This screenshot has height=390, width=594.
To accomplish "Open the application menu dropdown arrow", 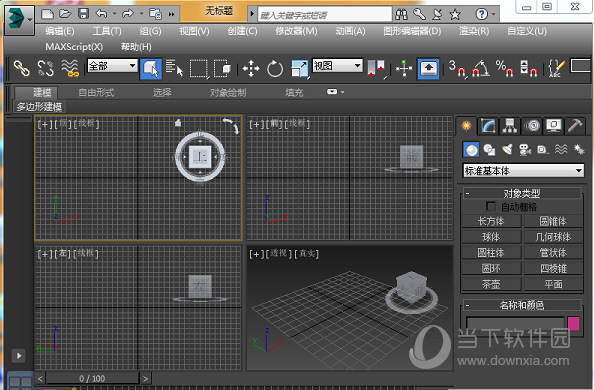I will coord(30,19).
